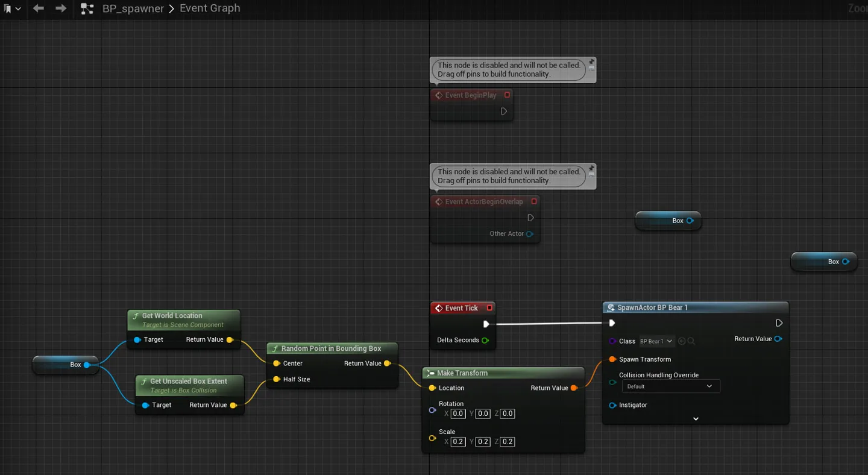This screenshot has width=868, height=475.
Task: Click the Event Tick node title
Action: [462, 308]
